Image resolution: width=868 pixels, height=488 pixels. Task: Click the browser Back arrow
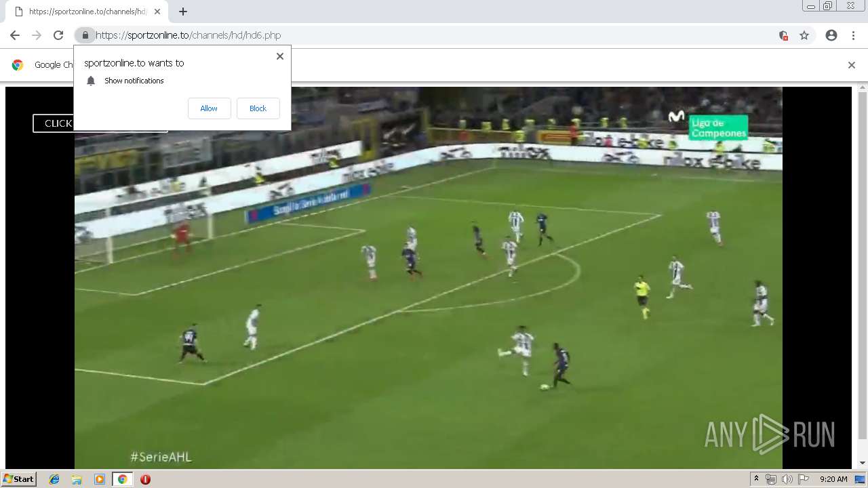coord(15,35)
